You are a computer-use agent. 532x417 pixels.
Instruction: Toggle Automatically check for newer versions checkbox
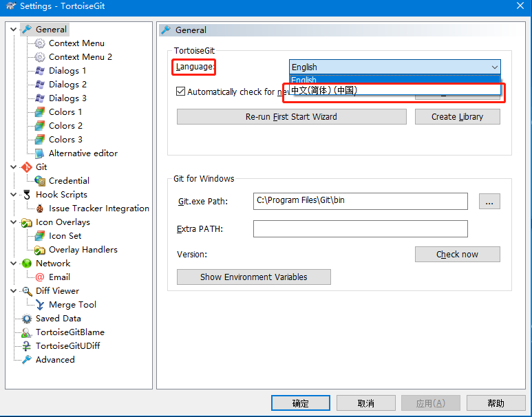point(180,92)
